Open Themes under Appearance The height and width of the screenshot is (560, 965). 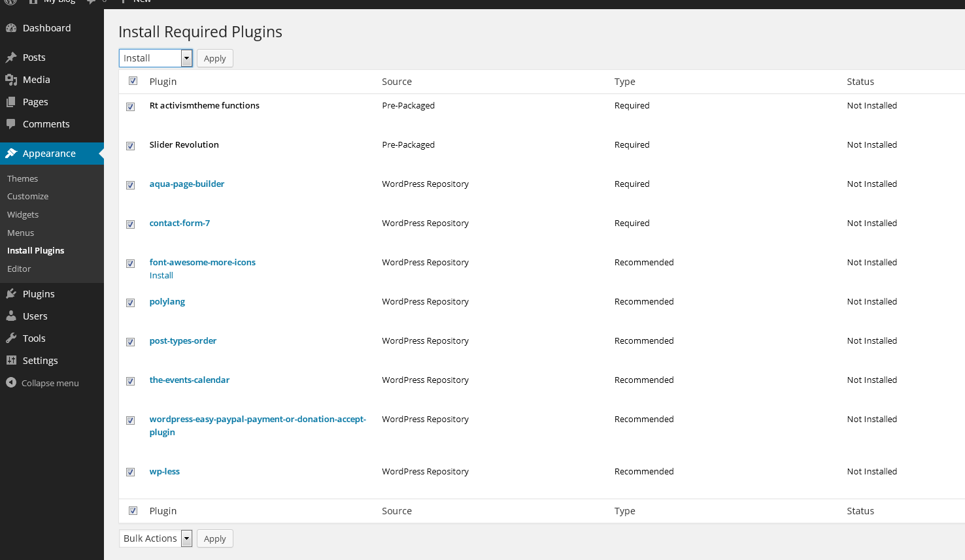click(x=23, y=178)
